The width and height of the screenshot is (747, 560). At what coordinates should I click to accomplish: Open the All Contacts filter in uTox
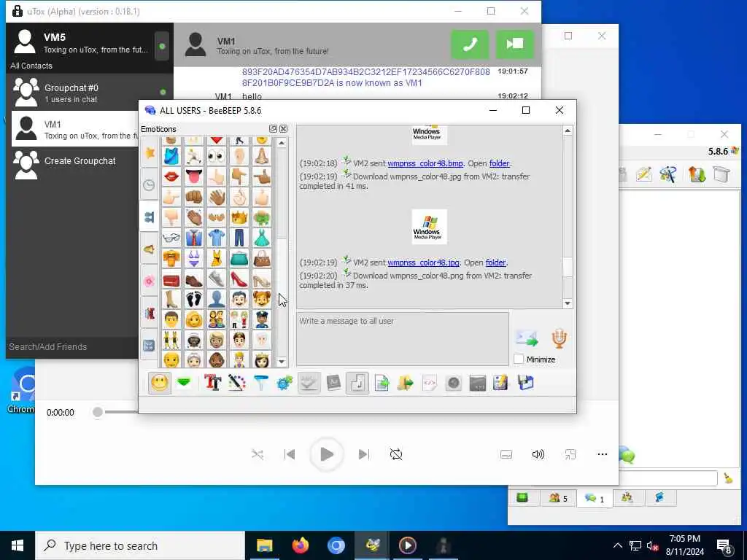coord(31,66)
